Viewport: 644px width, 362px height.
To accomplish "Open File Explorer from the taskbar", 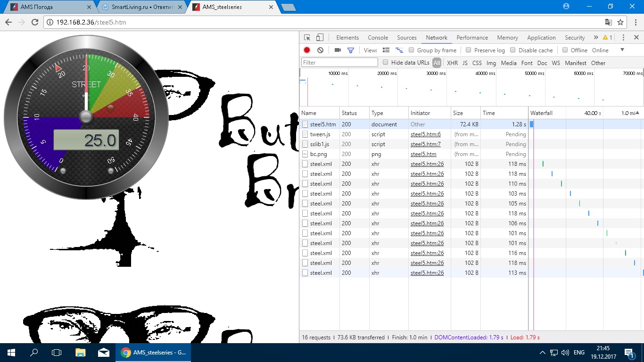I will point(81,353).
